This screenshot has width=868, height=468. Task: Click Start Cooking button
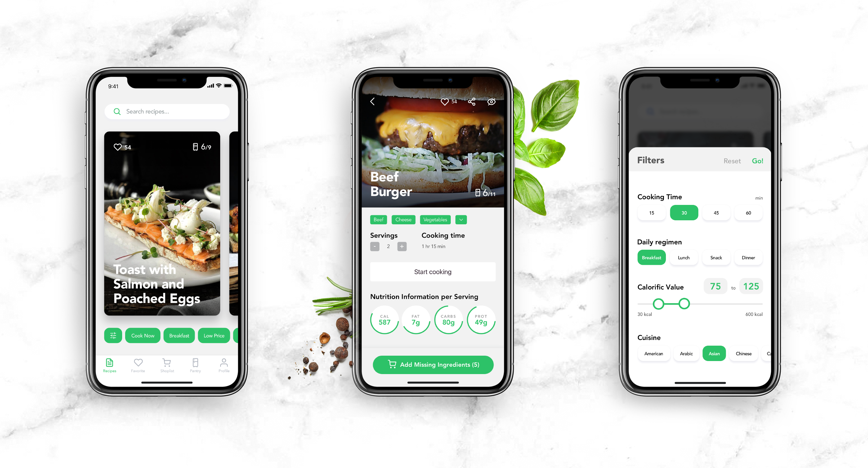click(432, 271)
